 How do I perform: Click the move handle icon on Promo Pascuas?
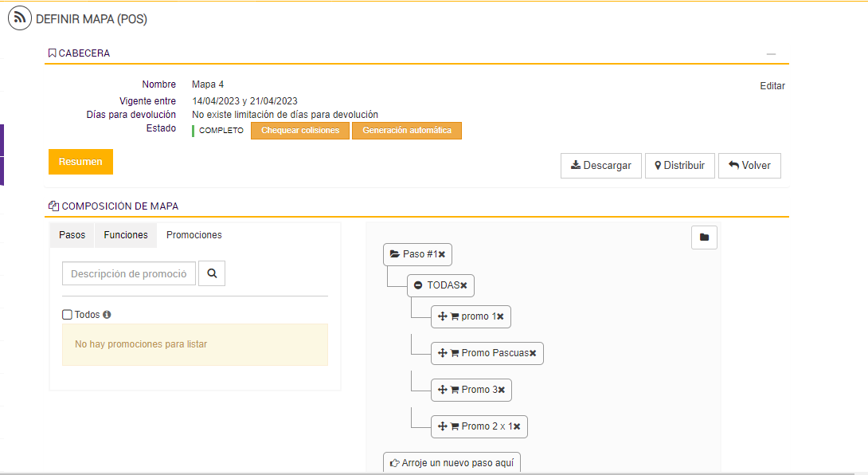coord(443,353)
